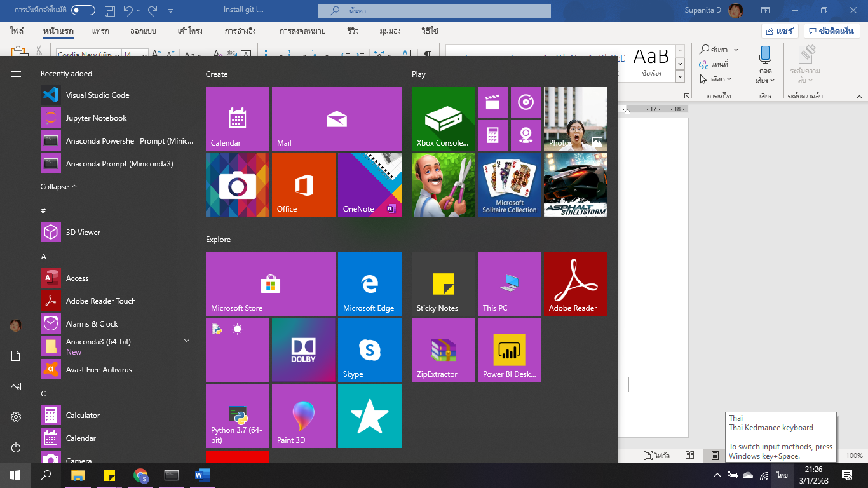Open the Gardenscapes game tile

coord(444,185)
